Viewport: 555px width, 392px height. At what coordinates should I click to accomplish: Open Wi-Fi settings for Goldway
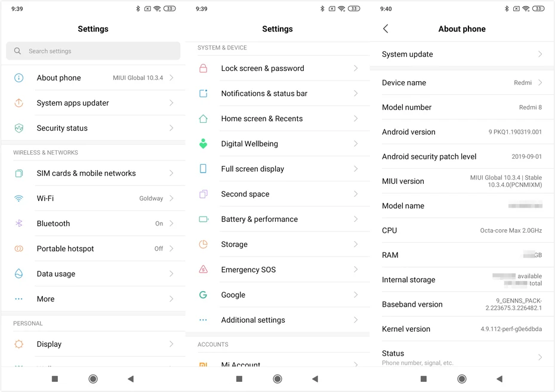pyautogui.click(x=94, y=198)
